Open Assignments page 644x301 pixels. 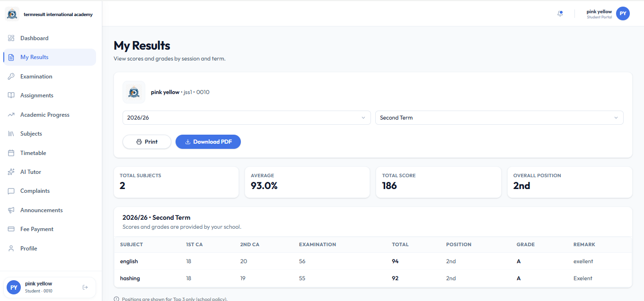point(49,95)
